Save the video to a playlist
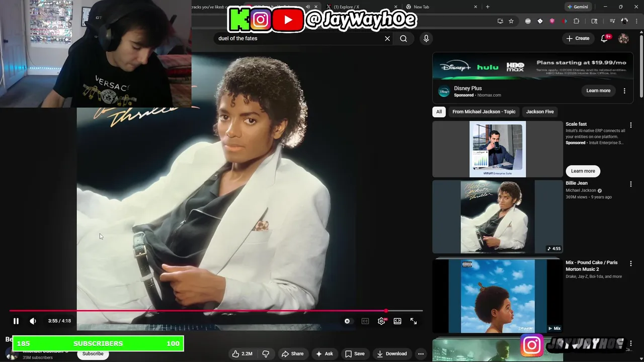The width and height of the screenshot is (644, 362). click(x=355, y=353)
